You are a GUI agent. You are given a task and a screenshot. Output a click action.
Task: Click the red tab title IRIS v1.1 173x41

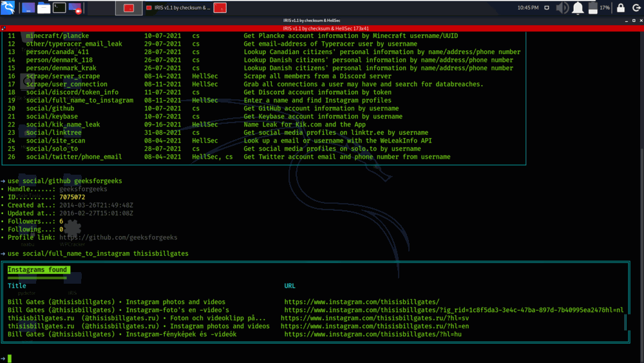pos(326,28)
